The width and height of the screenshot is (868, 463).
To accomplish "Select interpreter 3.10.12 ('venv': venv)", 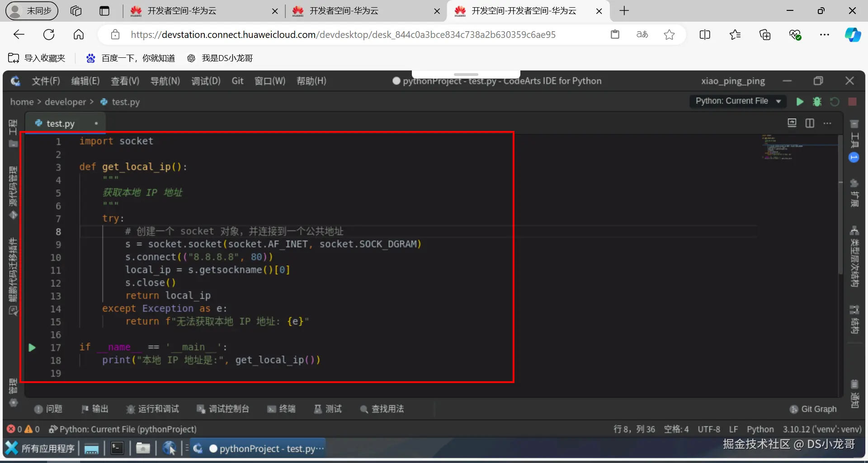I will tap(822, 429).
